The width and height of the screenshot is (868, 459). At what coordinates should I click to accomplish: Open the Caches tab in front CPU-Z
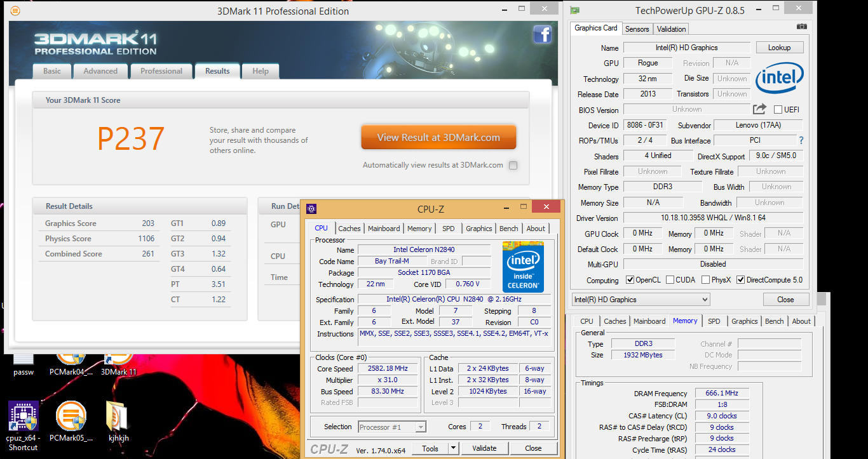click(349, 229)
